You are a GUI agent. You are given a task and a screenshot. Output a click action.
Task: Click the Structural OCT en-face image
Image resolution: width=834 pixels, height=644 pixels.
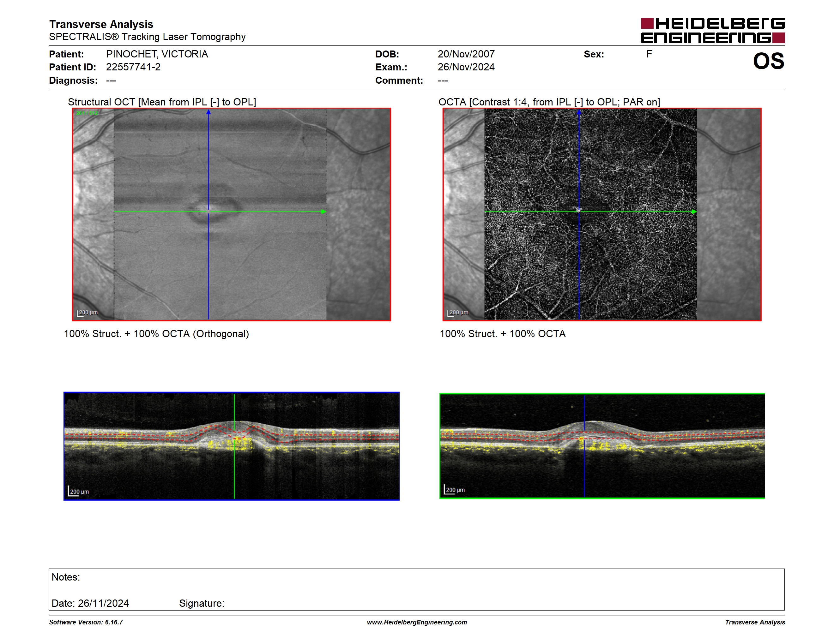(x=232, y=214)
